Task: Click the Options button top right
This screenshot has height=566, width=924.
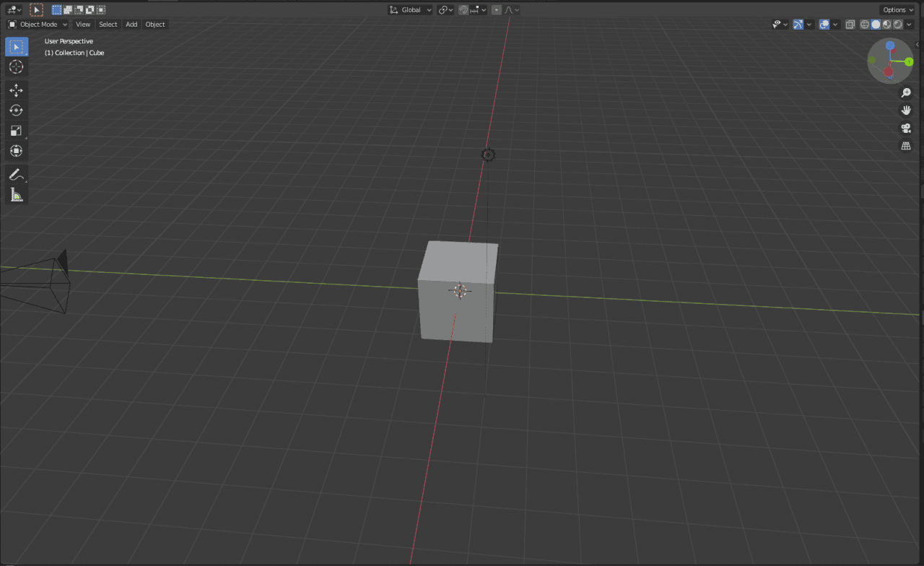Action: [x=895, y=9]
